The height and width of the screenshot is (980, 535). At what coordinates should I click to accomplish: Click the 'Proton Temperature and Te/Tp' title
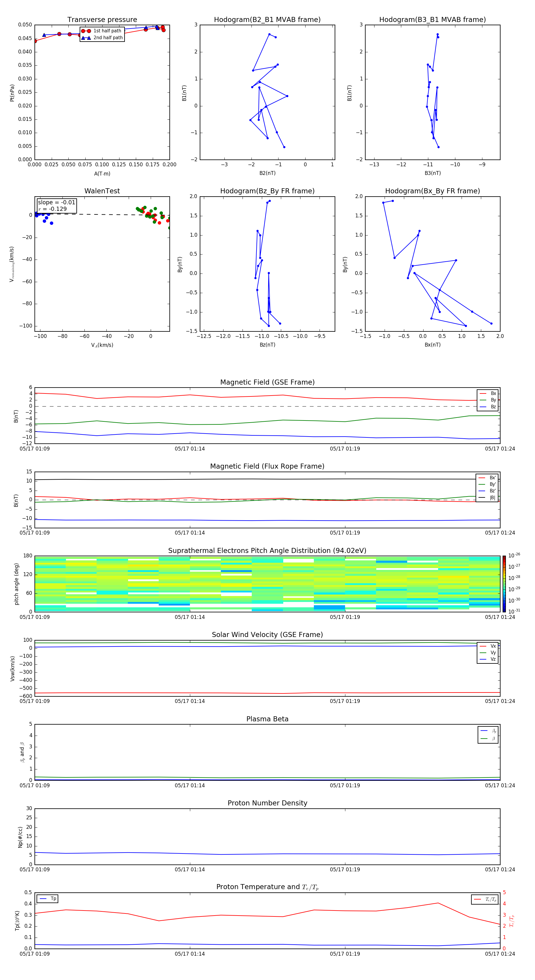pos(267,887)
